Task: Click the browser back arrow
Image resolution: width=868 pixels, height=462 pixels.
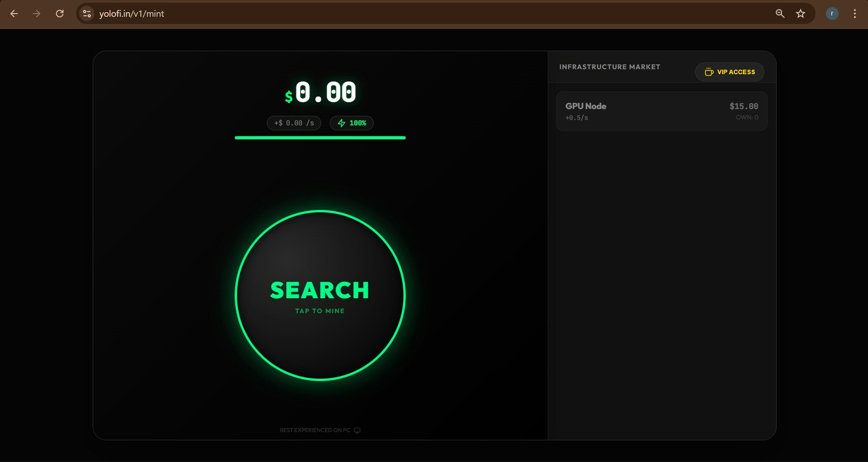Action: [x=14, y=14]
